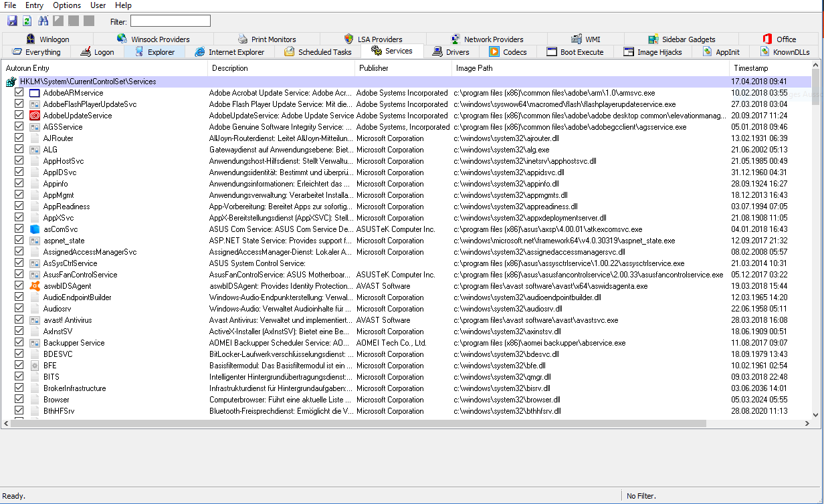Click the BITS file icon
The height and width of the screenshot is (504, 824).
tap(35, 377)
